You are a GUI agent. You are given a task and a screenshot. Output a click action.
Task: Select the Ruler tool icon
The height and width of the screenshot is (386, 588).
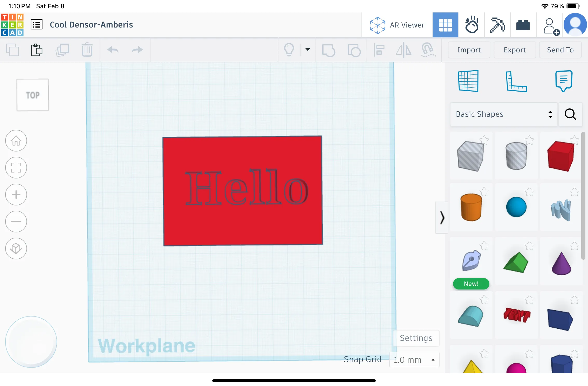pos(516,81)
